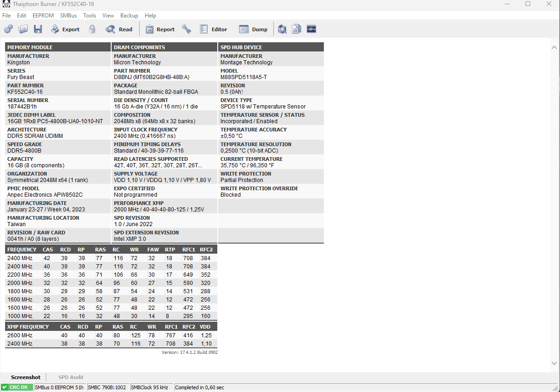Open the Dump view from toolbar

point(254,29)
